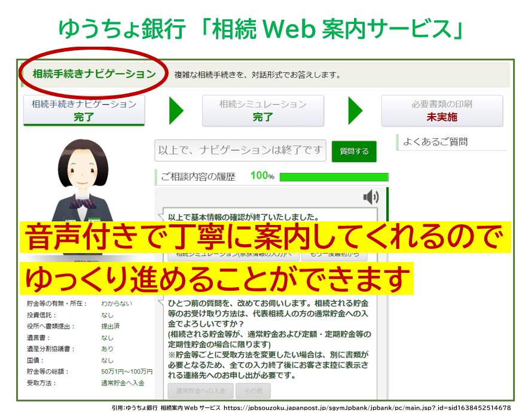Screen dimensions: 531x420
Task: Focus the question input field
Action: 240,150
